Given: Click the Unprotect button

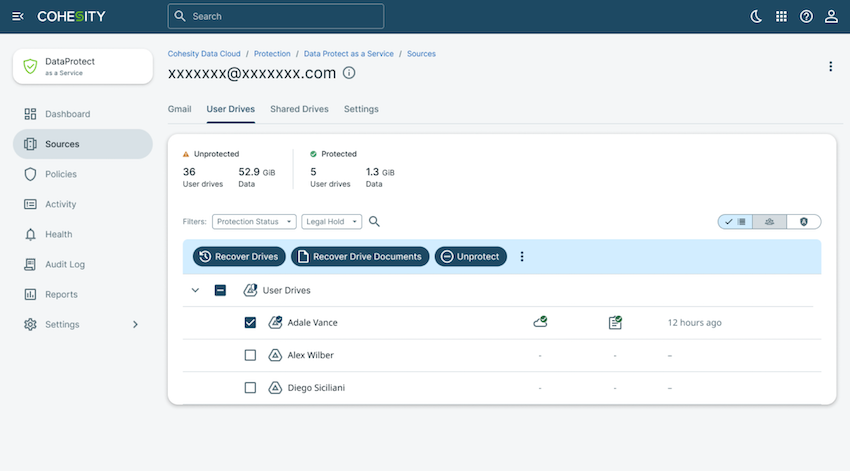Looking at the screenshot, I should pyautogui.click(x=471, y=256).
